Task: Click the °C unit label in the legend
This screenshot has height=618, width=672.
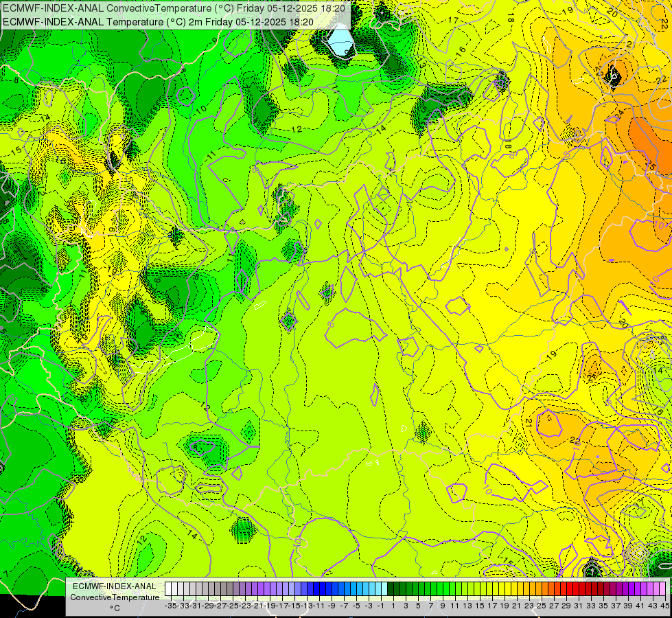Action: pos(115,608)
